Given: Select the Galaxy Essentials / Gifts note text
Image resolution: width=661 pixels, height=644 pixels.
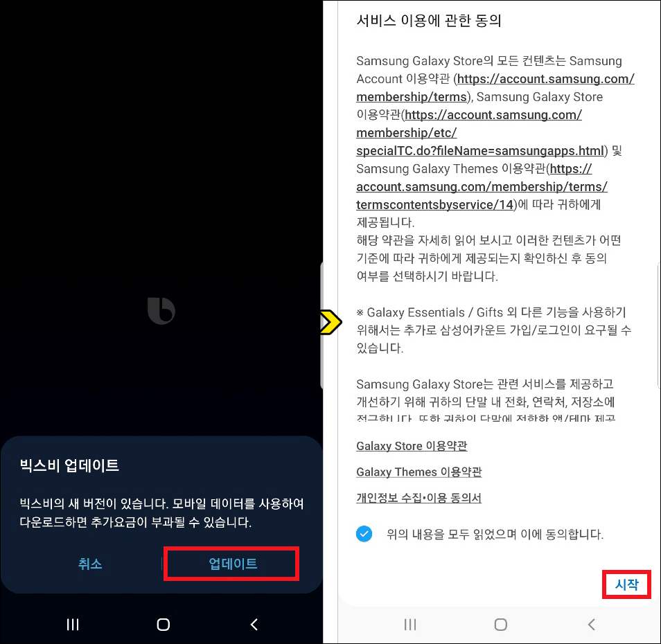Looking at the screenshot, I should tap(493, 330).
